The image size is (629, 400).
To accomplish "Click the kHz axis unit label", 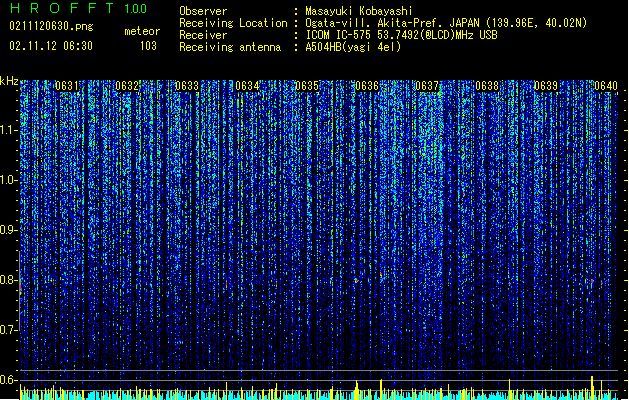I will [x=9, y=81].
